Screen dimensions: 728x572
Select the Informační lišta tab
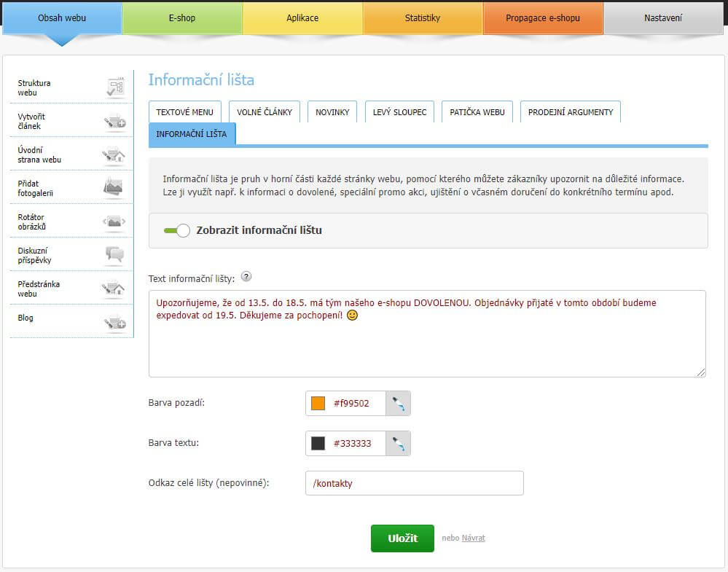point(192,134)
